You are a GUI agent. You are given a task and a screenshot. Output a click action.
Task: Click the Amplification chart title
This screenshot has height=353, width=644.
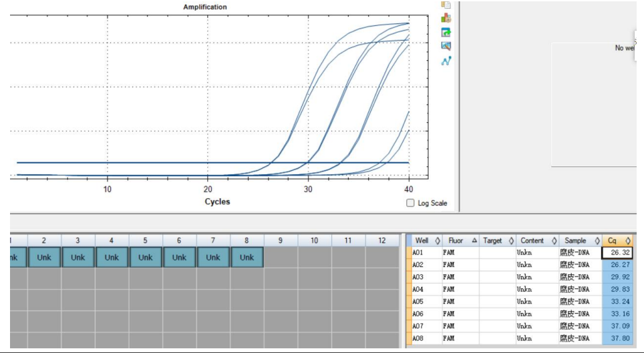point(205,7)
